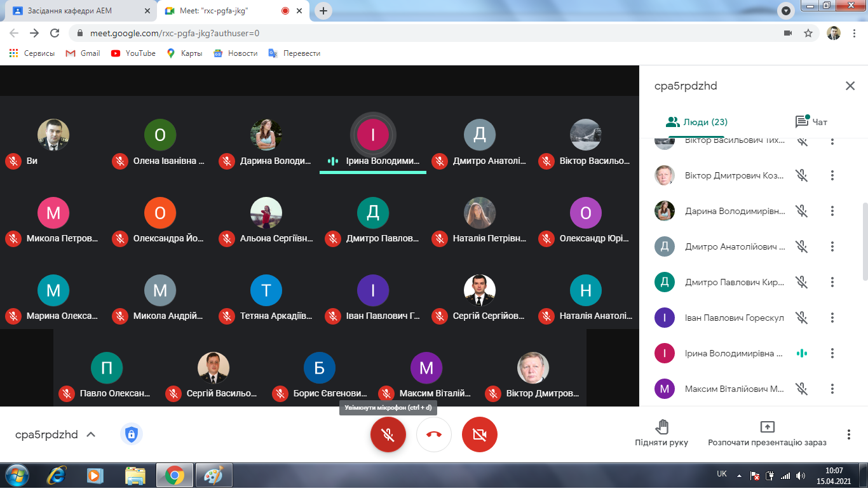Open the Chrome three-dot menu
The height and width of the screenshot is (498, 868).
[854, 33]
